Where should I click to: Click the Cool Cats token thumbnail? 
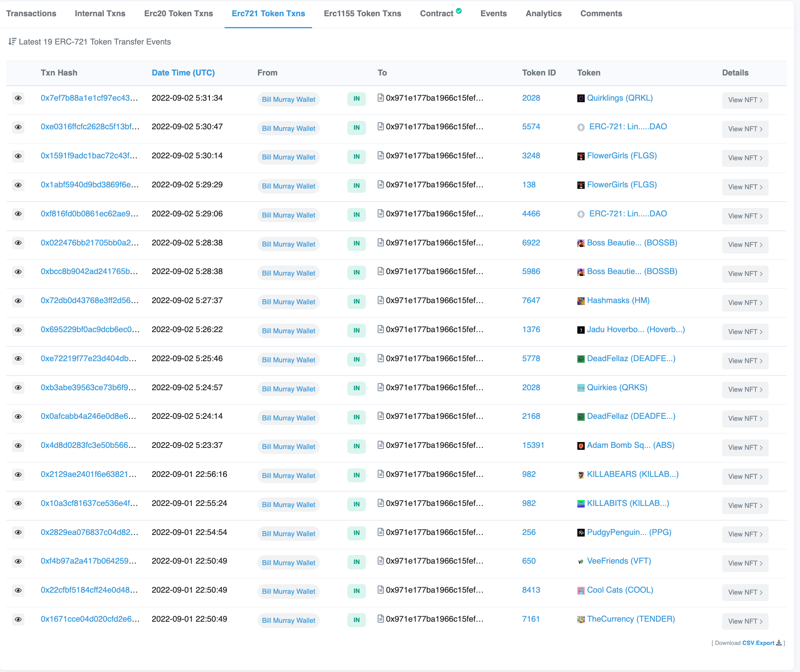pos(581,590)
